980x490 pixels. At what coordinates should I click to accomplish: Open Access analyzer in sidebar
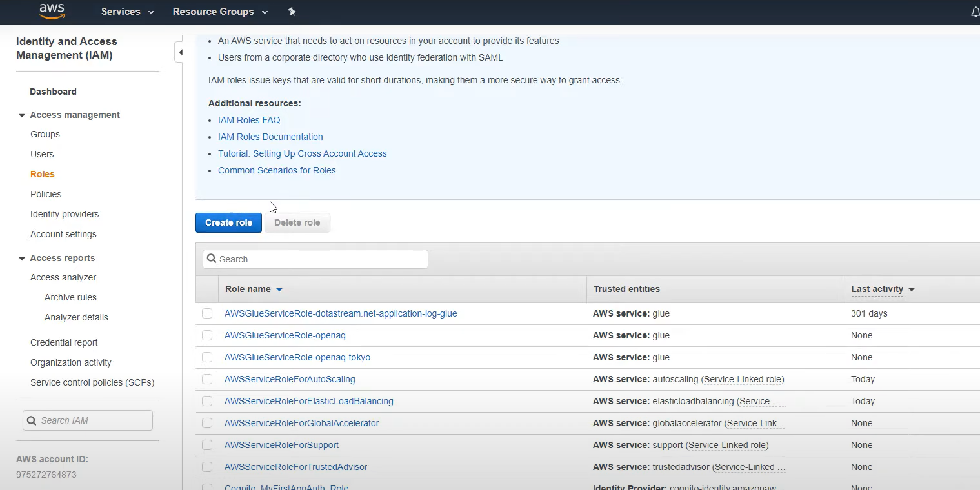pyautogui.click(x=63, y=277)
